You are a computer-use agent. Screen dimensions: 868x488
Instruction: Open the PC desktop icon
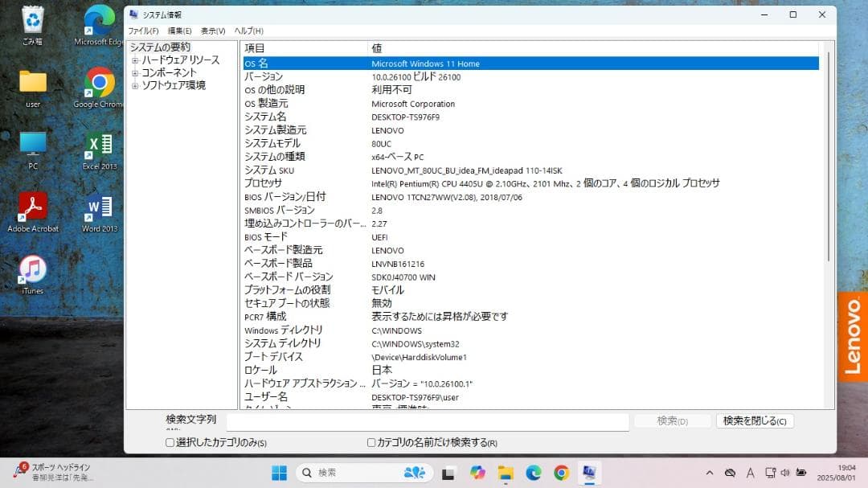[33, 150]
